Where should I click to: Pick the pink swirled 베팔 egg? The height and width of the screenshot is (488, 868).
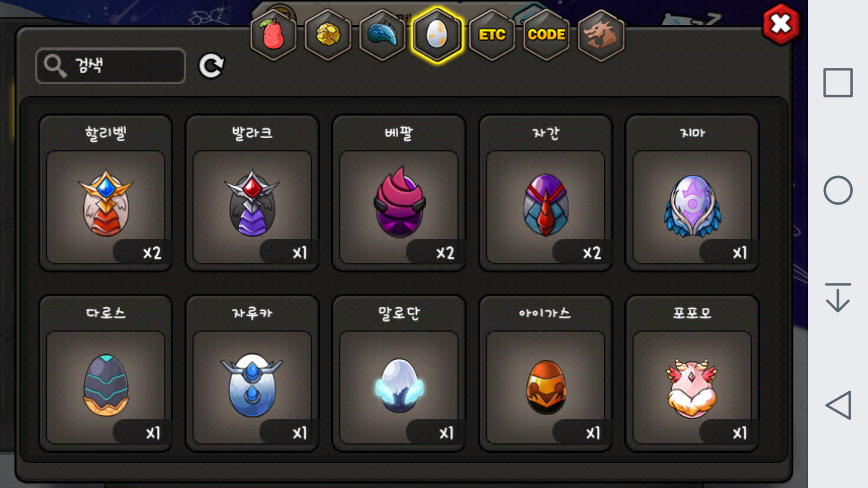399,193
